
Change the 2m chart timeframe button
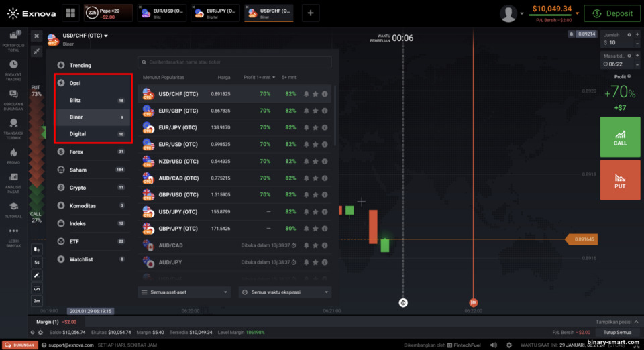click(36, 301)
